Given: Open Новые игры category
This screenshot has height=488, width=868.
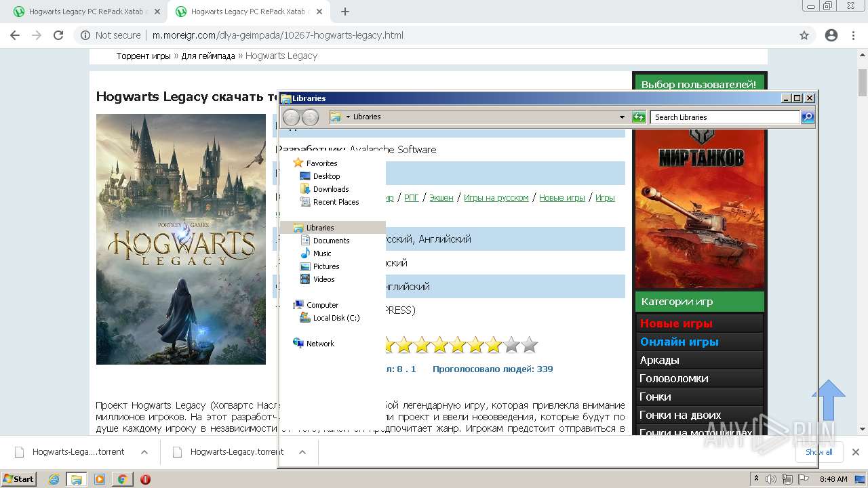Looking at the screenshot, I should click(700, 323).
